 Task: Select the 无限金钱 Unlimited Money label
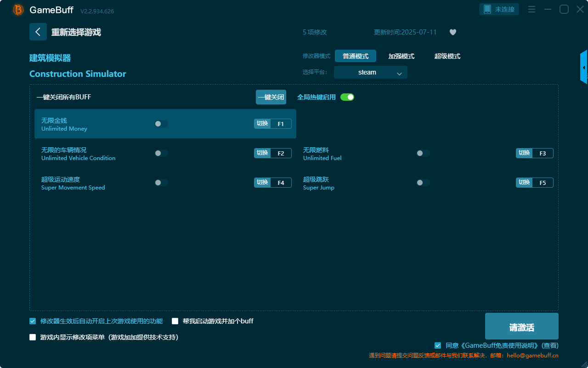64,124
